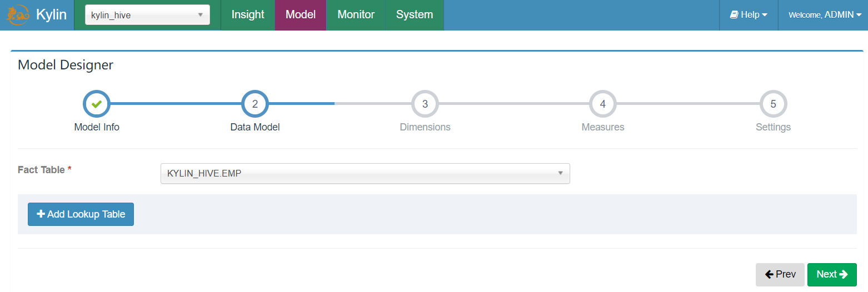
Task: Click the Add Lookup Table button
Action: coord(81,214)
